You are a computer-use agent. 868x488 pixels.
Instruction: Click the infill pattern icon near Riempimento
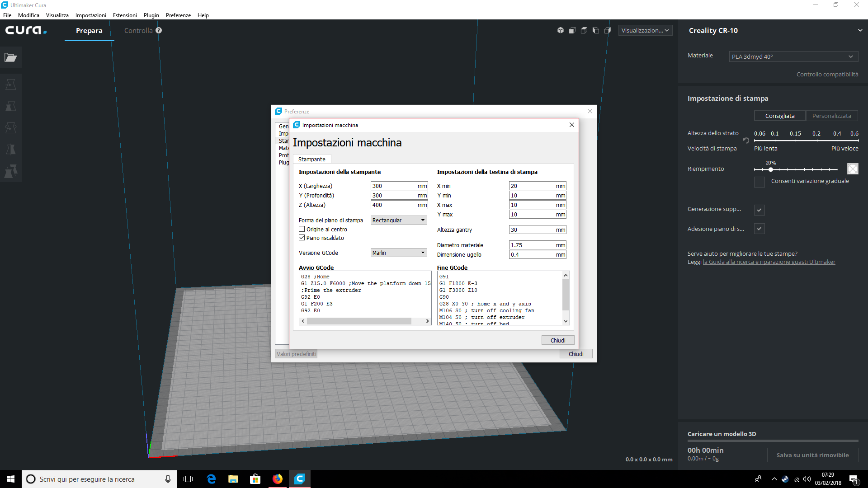click(x=852, y=169)
